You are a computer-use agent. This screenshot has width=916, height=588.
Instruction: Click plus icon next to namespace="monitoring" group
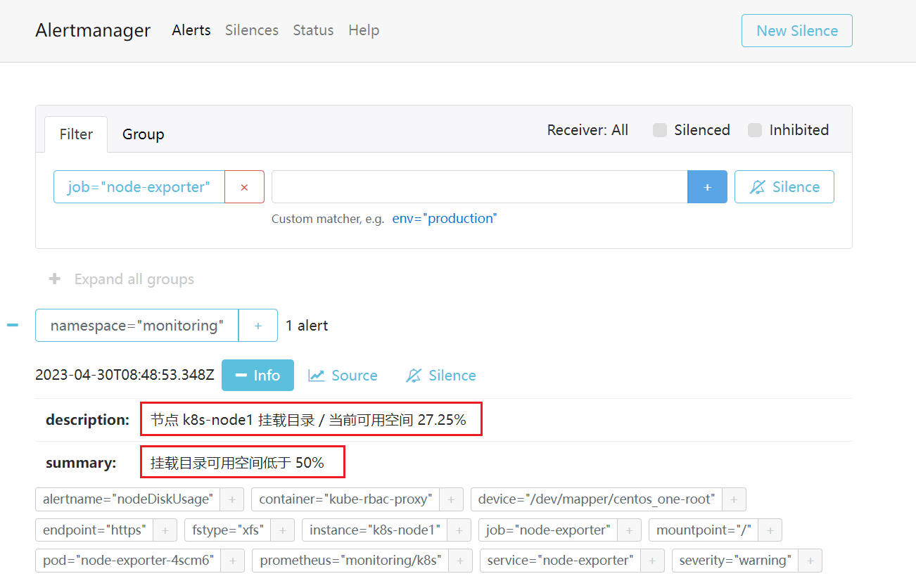(x=257, y=326)
